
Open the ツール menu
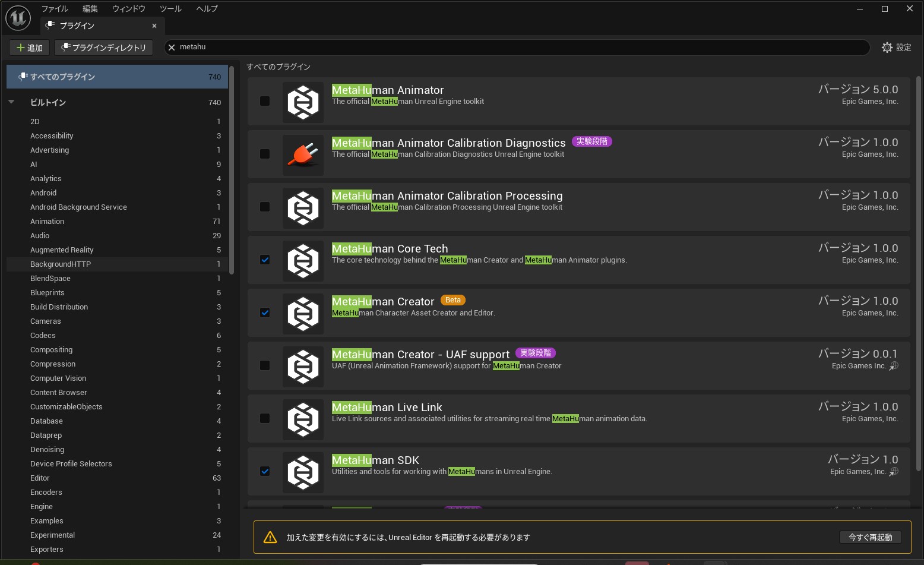click(170, 9)
